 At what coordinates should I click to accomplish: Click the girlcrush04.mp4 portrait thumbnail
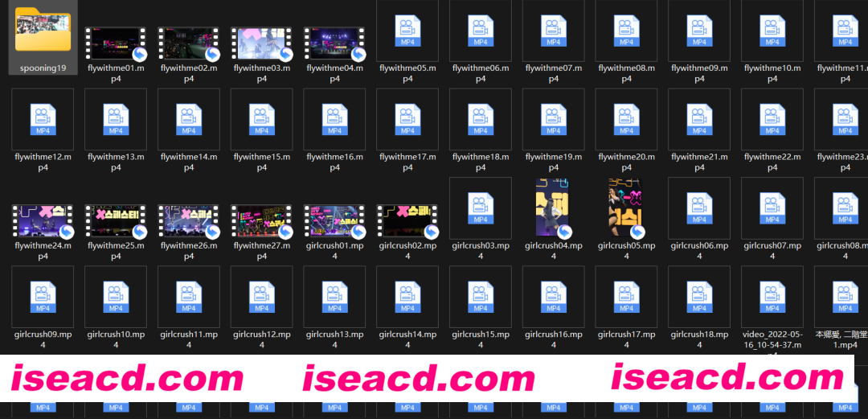[553, 208]
